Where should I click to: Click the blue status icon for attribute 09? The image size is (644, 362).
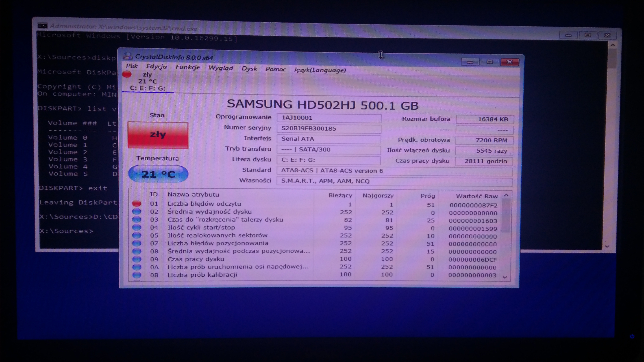coord(137,259)
